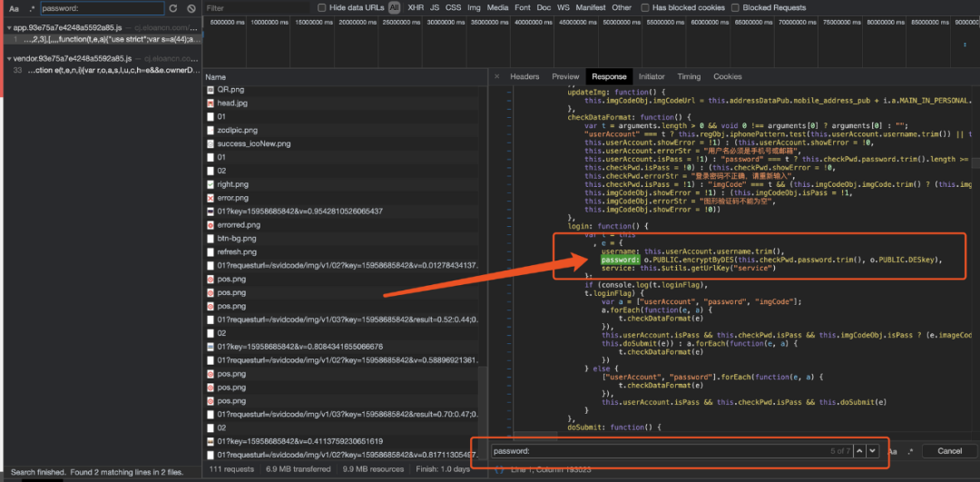Toggle match case Aa in Response find bar
Image resolution: width=980 pixels, height=482 pixels.
pos(893,451)
